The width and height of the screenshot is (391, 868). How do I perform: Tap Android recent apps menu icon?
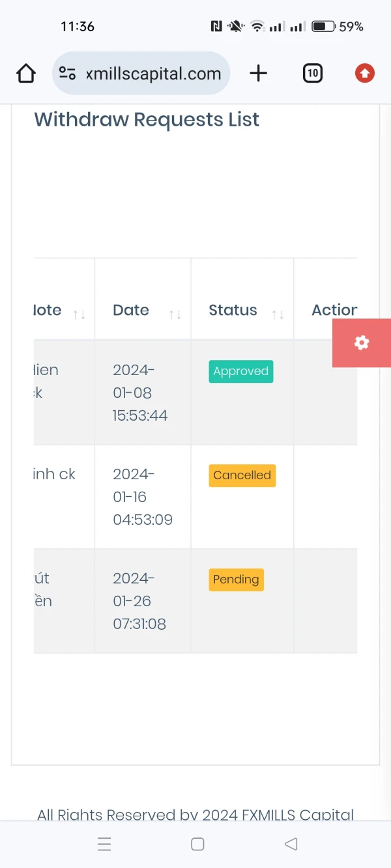[x=104, y=845]
